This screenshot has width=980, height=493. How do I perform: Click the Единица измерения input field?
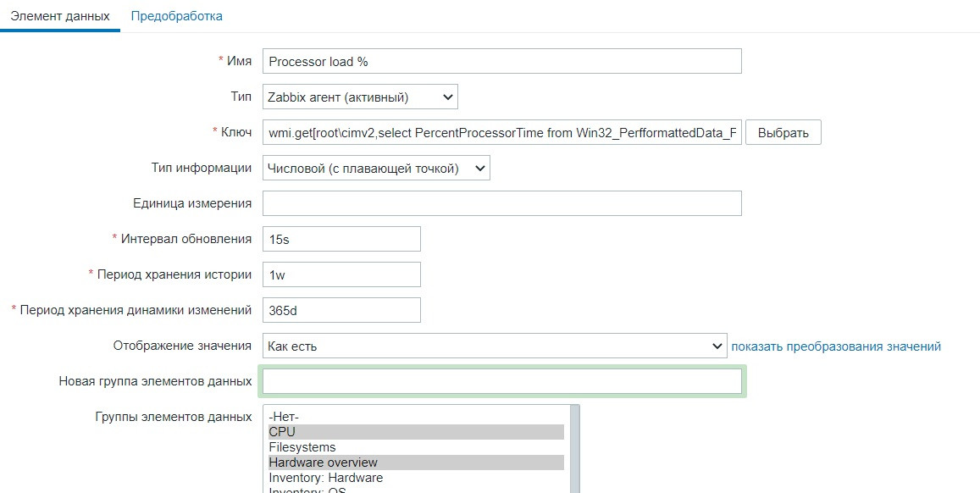coord(501,203)
